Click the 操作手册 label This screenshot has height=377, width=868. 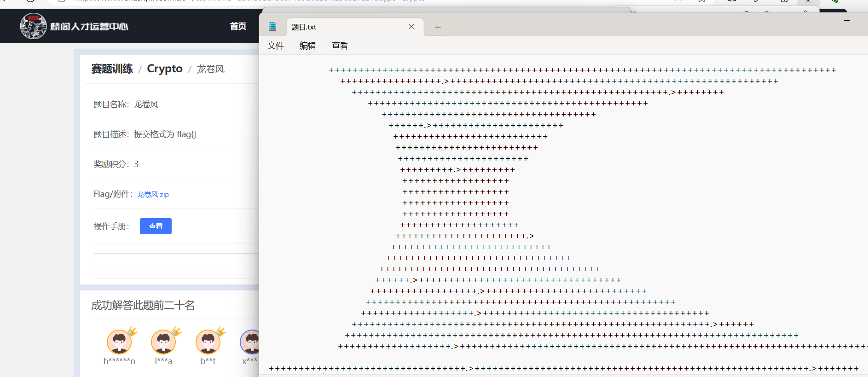click(111, 226)
